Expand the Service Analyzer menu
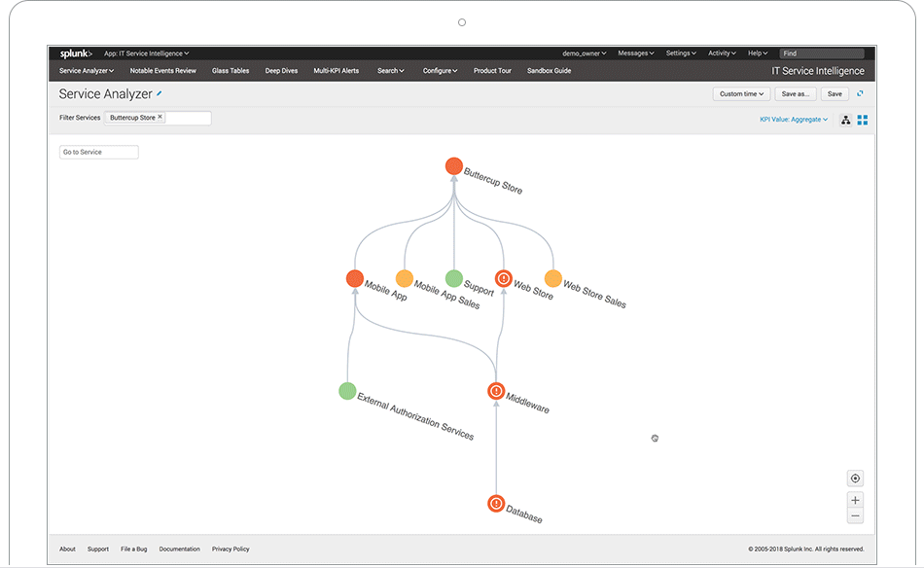924x568 pixels. [x=86, y=71]
